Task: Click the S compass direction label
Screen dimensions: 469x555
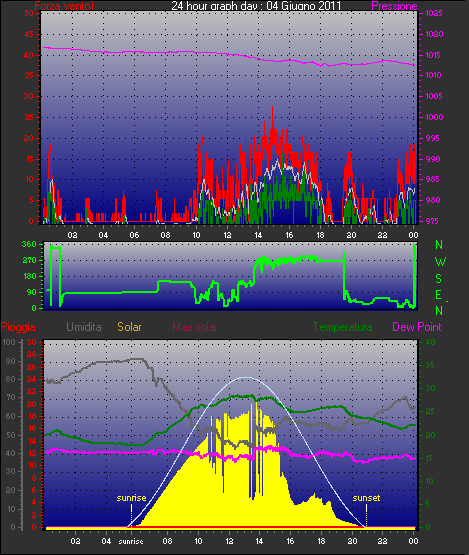Action: click(439, 279)
